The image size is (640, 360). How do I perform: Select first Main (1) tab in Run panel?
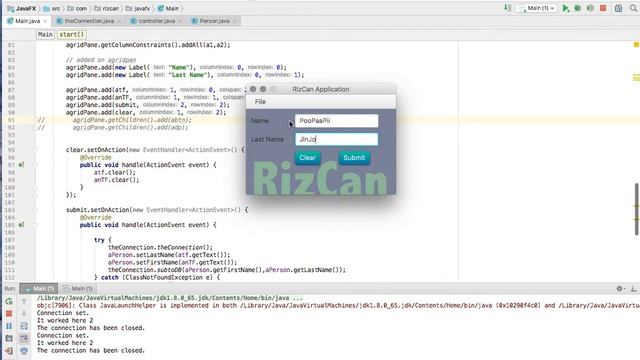pos(39,289)
